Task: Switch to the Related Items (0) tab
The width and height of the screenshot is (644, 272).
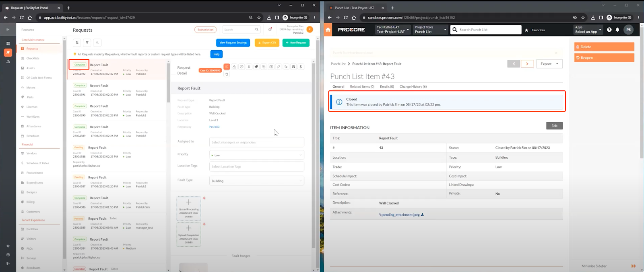Action: (362, 87)
